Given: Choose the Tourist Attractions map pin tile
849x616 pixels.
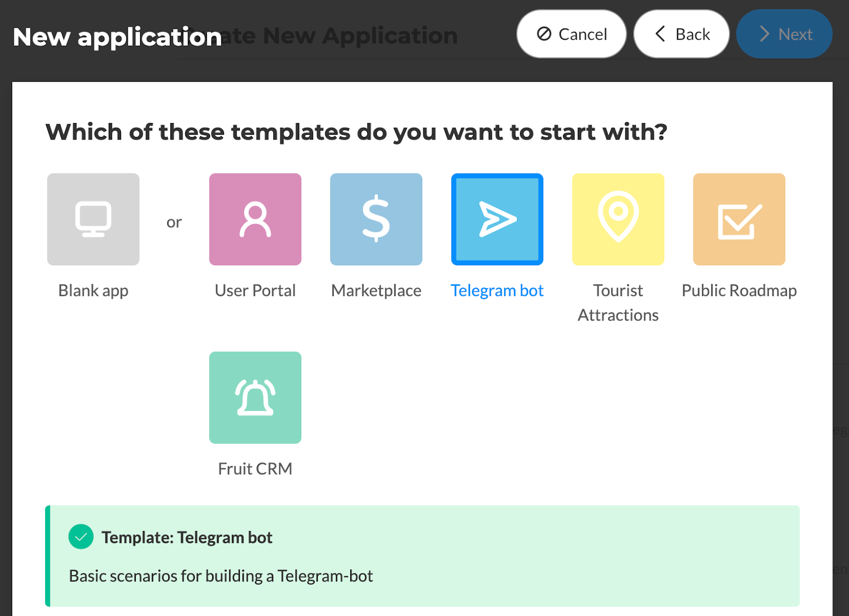Looking at the screenshot, I should pos(618,219).
